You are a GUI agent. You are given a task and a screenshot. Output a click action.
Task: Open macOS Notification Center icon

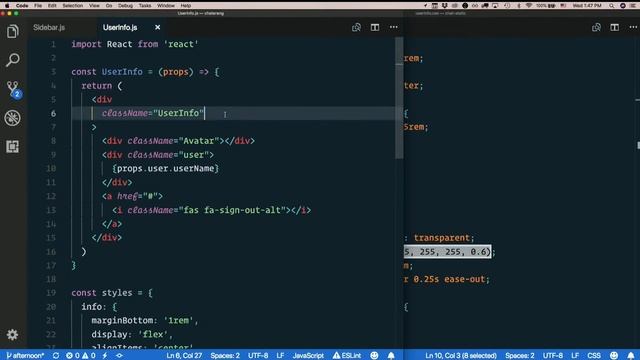634,6
